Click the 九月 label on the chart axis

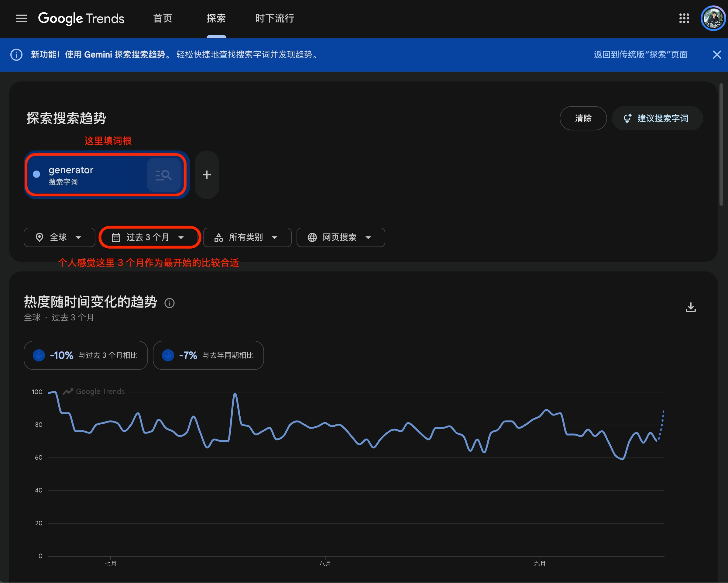point(540,564)
